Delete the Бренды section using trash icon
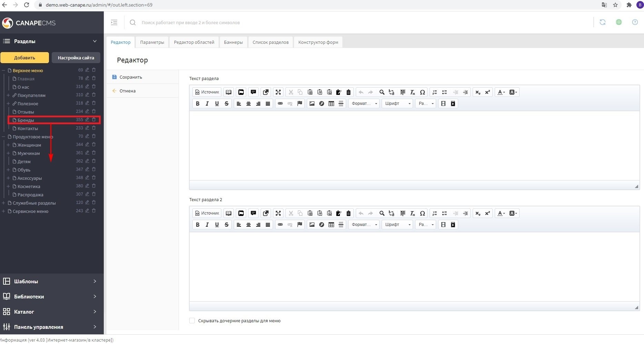 click(94, 120)
